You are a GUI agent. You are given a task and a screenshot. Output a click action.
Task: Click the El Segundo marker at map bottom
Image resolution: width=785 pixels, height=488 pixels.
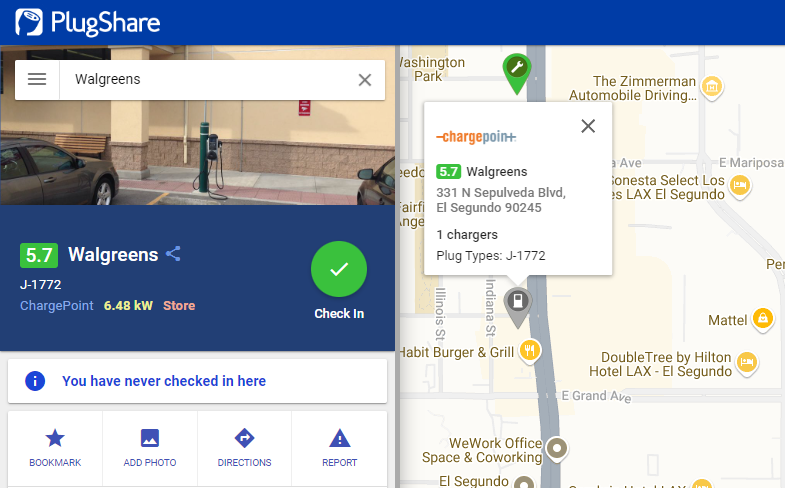(525, 482)
